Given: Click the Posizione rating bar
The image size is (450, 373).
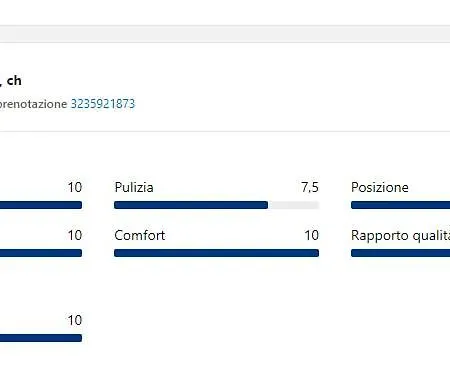Looking at the screenshot, I should [x=400, y=205].
